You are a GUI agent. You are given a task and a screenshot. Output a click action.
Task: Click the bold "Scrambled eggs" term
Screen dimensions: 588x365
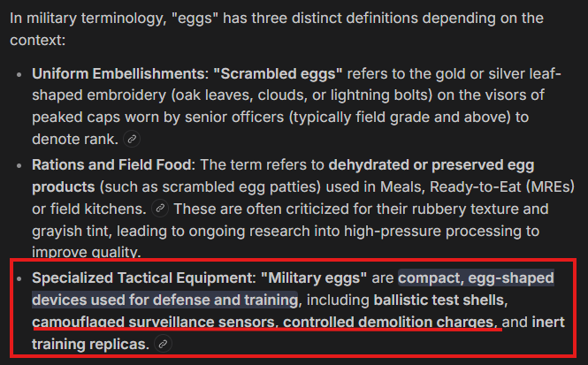coord(278,74)
